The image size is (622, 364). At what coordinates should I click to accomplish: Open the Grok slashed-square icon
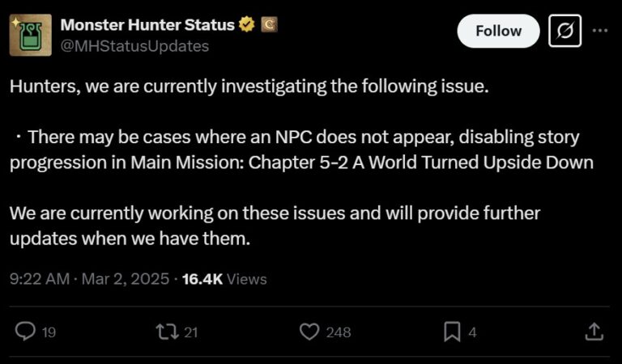tap(564, 31)
